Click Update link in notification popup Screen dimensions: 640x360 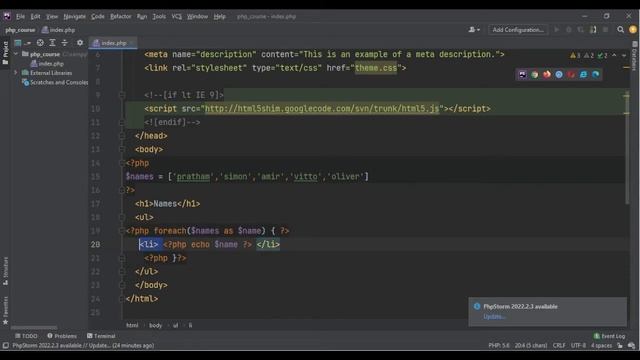494,316
